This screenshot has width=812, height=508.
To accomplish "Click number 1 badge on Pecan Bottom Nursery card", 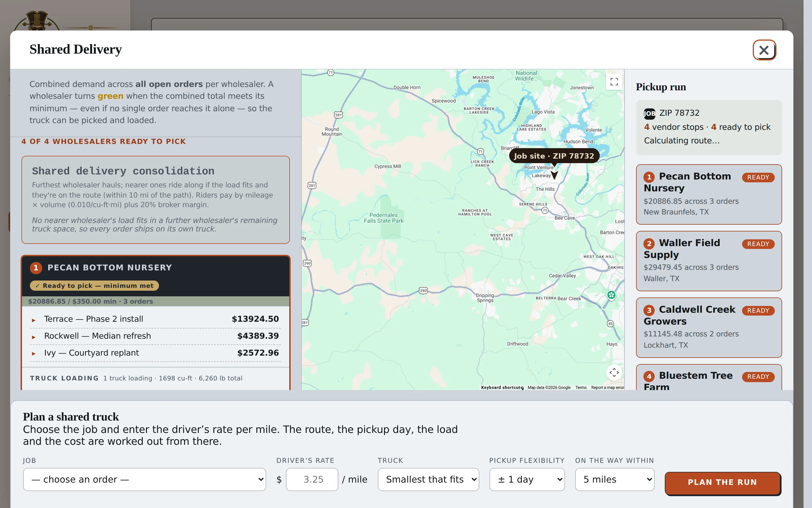I will [x=649, y=177].
